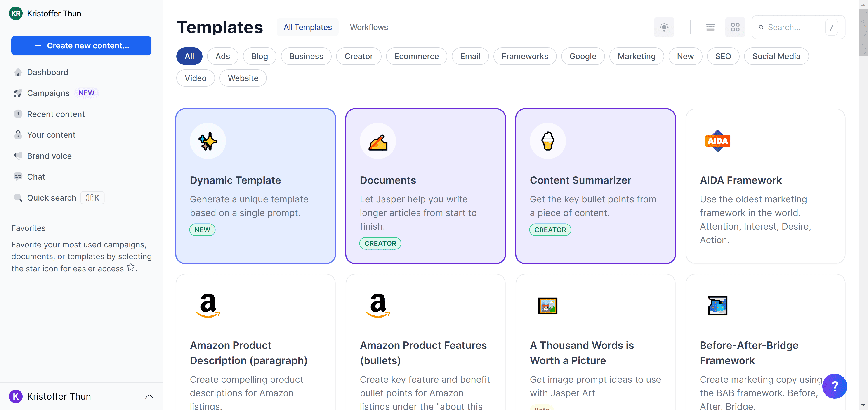Filter templates by Ecommerce
Image resolution: width=868 pixels, height=410 pixels.
tap(416, 56)
